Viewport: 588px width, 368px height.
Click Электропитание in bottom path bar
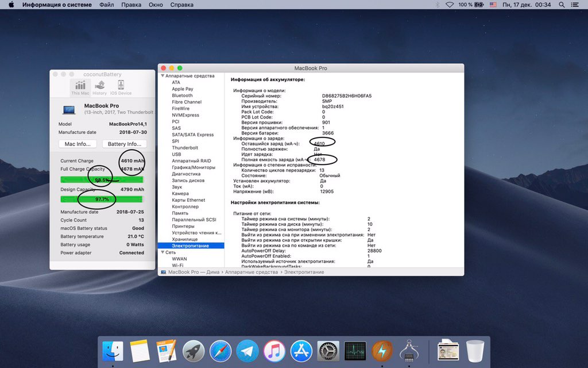coord(304,272)
